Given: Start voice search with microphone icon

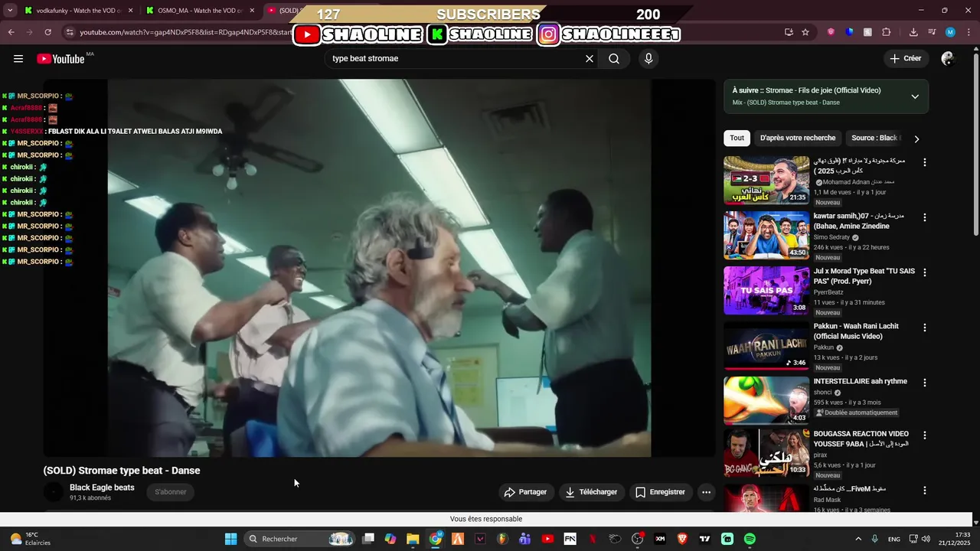Looking at the screenshot, I should click(x=648, y=59).
